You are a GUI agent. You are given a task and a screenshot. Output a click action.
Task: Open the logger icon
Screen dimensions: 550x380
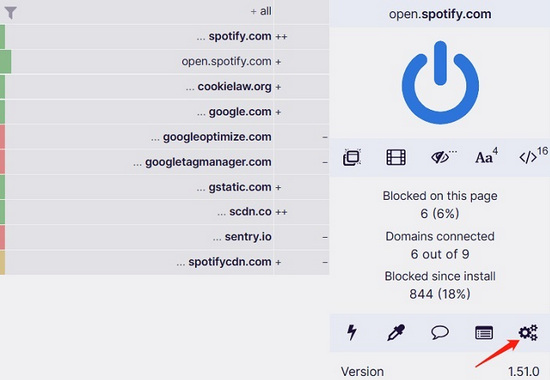[484, 333]
